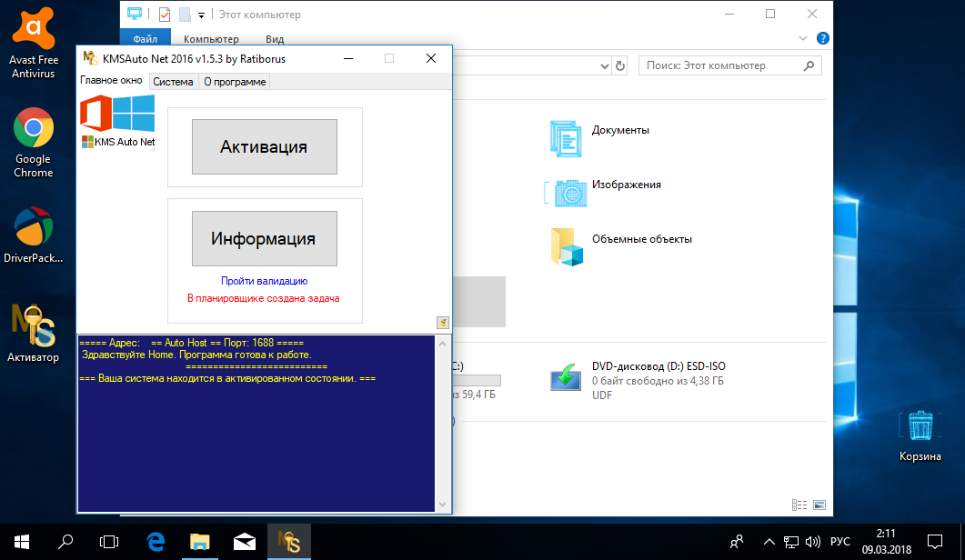Click В планировщике создана задача text
The height and width of the screenshot is (560, 965).
click(264, 298)
